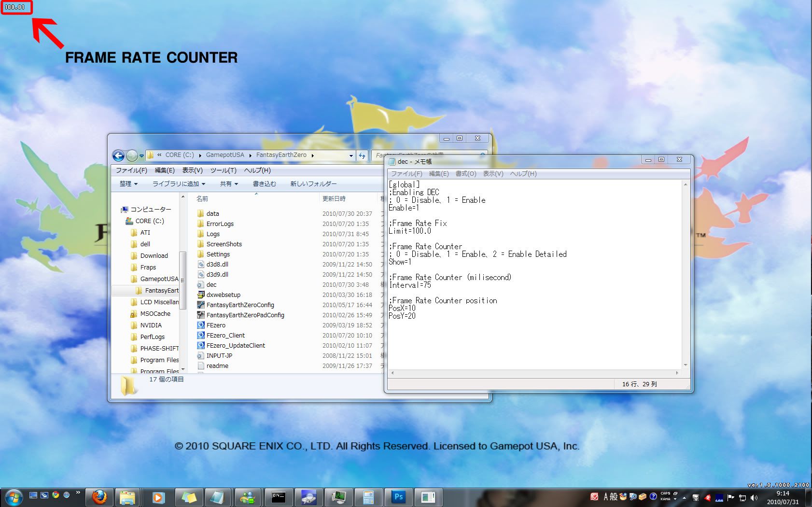This screenshot has height=507, width=812.
Task: Click the 書き込む burn button
Action: tap(265, 183)
